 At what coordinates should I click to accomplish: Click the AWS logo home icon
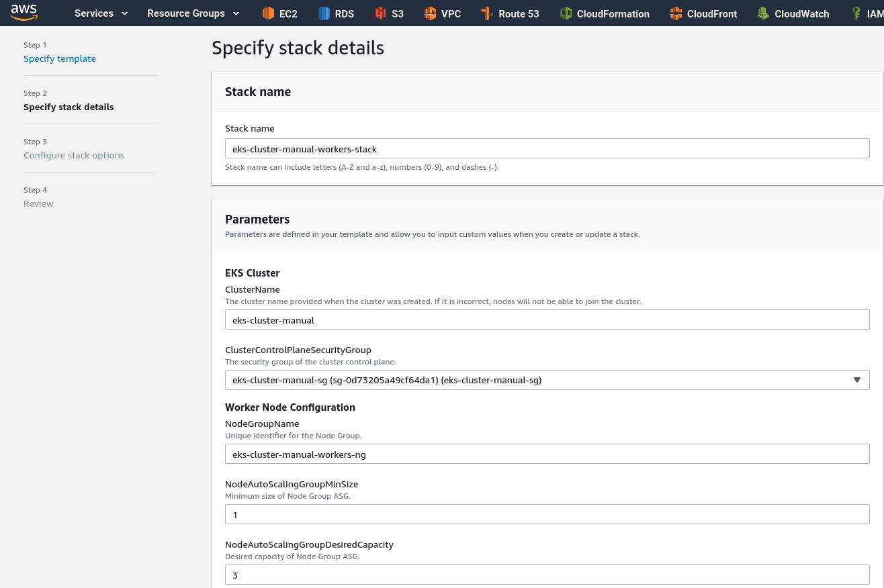click(24, 13)
